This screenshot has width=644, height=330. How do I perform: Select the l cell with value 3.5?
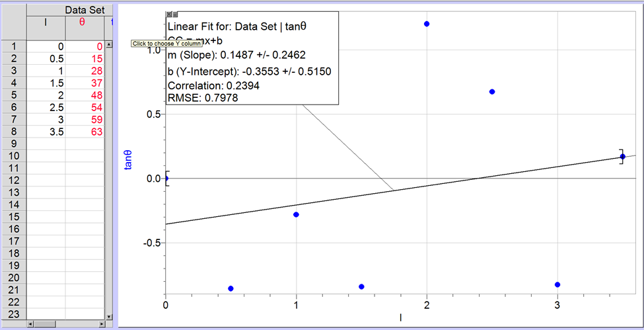46,132
